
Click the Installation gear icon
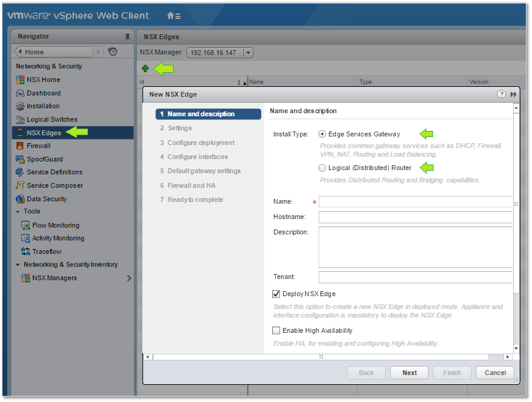[x=20, y=106]
